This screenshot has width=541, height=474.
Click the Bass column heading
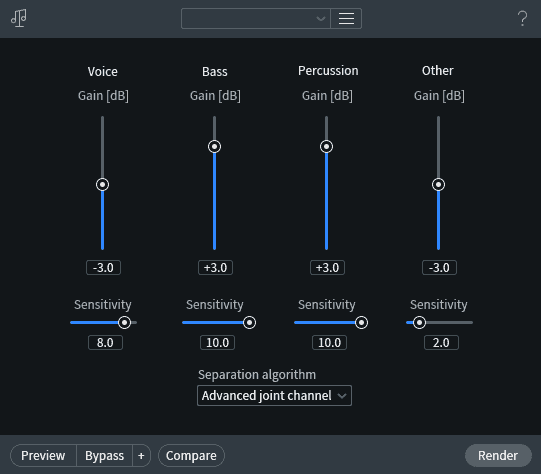pos(215,71)
